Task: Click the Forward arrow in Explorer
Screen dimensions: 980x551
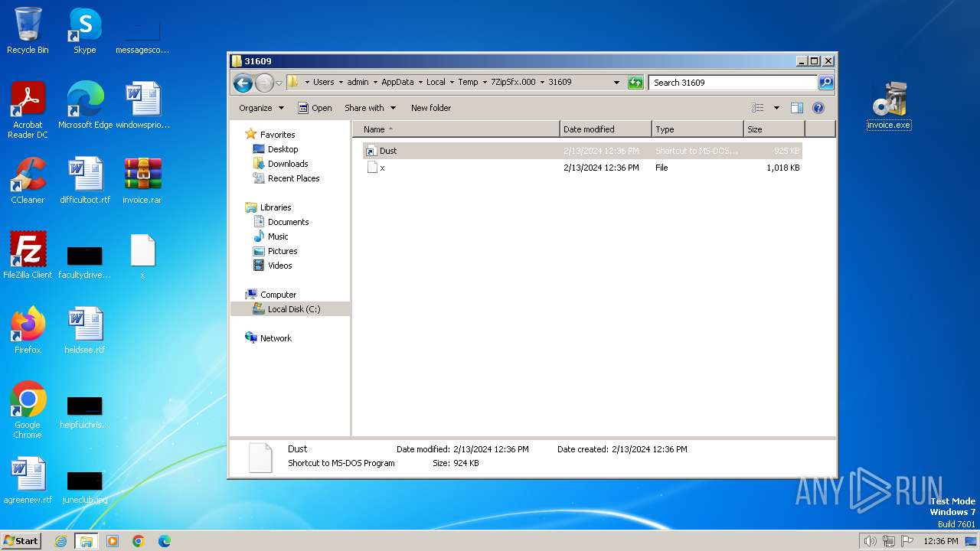Action: 264,83
